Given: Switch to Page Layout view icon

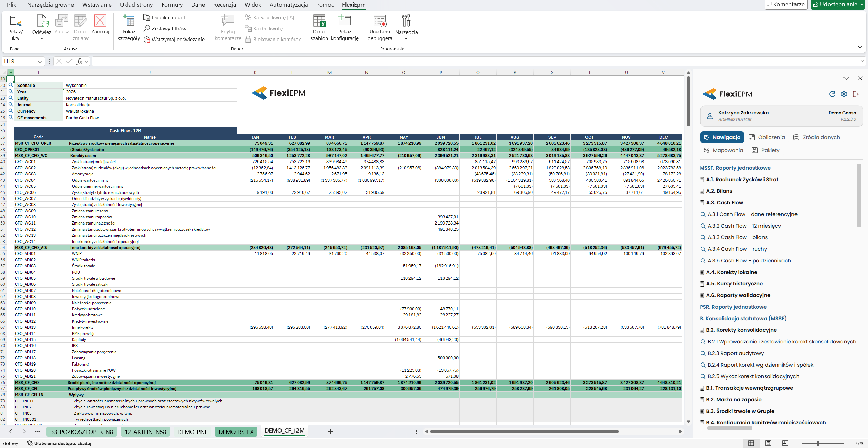Looking at the screenshot, I should coord(768,443).
